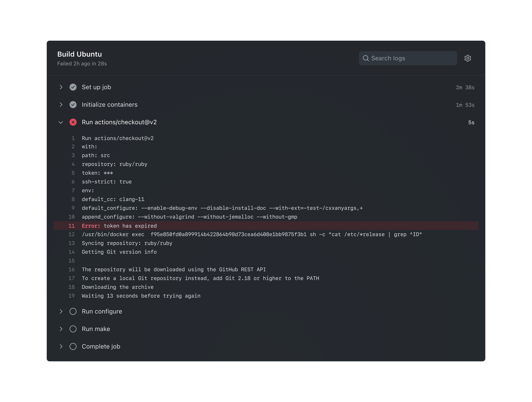Click the pending circle beside Complete job

[x=73, y=347]
